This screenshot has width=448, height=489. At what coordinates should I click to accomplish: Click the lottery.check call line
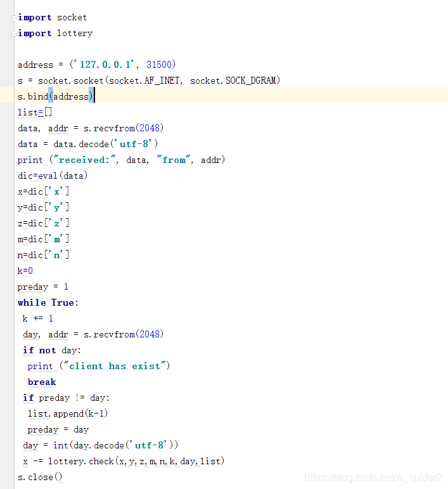tap(124, 461)
